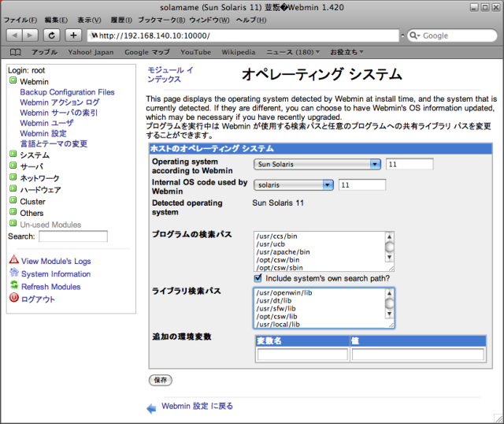The width and height of the screenshot is (504, 424).
Task: Toggle Include system's own search path checkbox
Action: coord(258,278)
